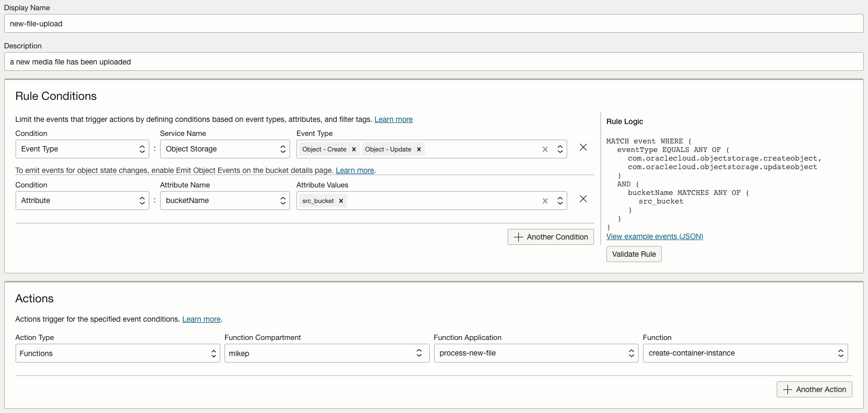Open the Event Type condition dropdown
Viewport: 868px width, 413px height.
point(82,149)
